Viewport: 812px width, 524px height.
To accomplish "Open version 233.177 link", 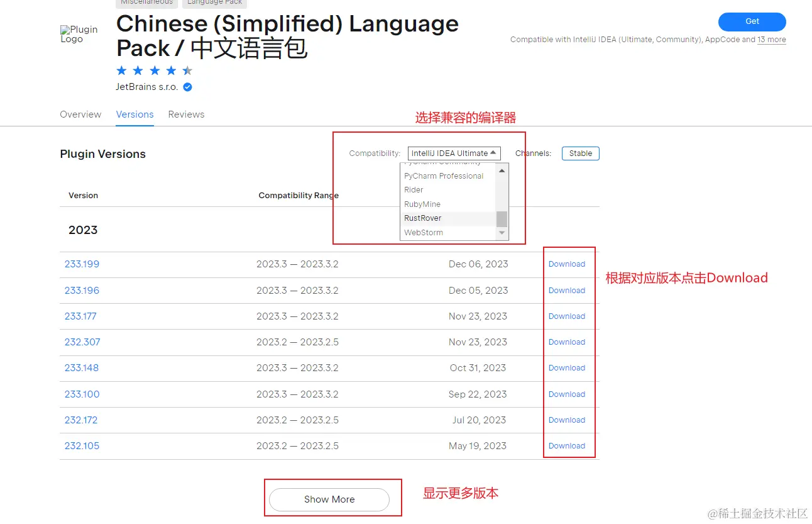I will [80, 316].
